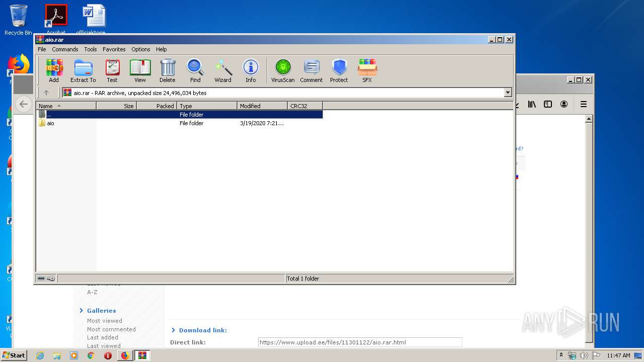Viewport: 644px width, 362px height.
Task: Start VirusScan on the archive
Action: [283, 71]
